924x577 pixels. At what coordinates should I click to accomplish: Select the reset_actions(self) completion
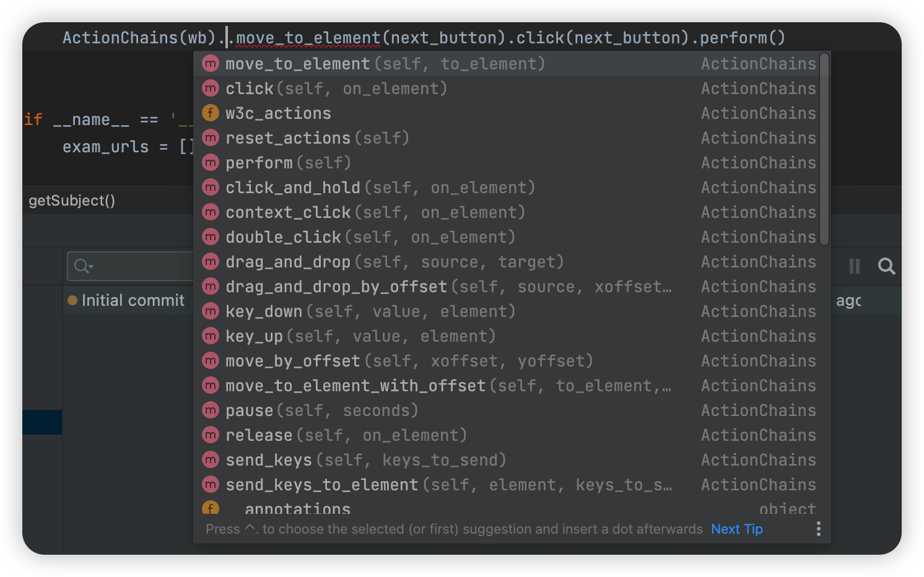point(317,138)
